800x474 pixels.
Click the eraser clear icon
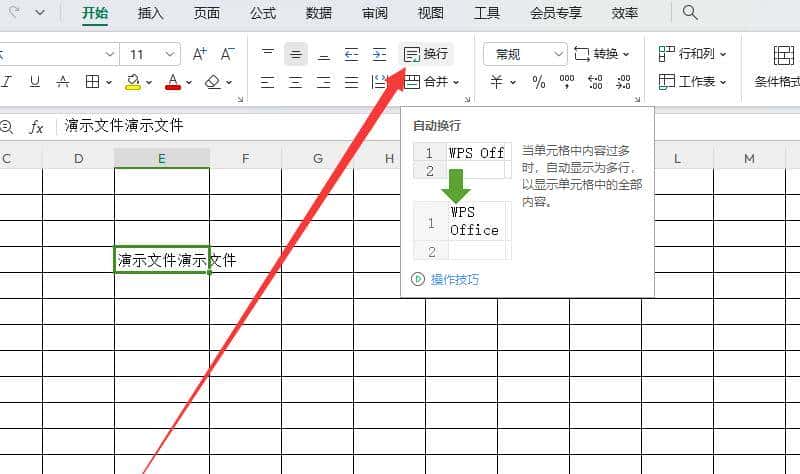pos(212,82)
